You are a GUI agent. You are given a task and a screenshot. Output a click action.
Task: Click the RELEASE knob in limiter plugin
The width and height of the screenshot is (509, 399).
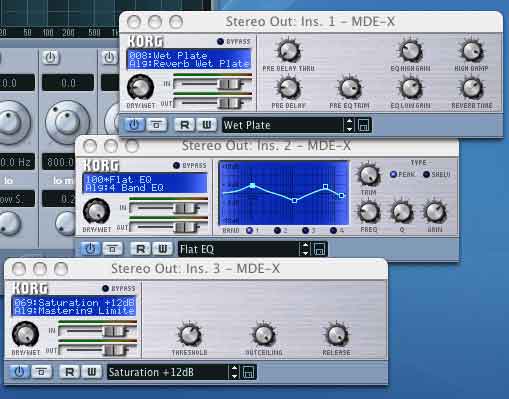click(x=337, y=335)
